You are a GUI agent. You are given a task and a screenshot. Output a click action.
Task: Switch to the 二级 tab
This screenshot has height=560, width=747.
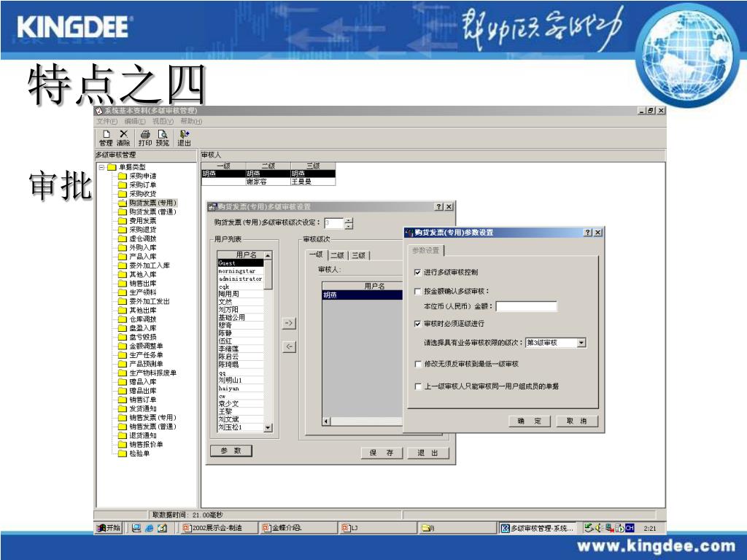click(337, 255)
